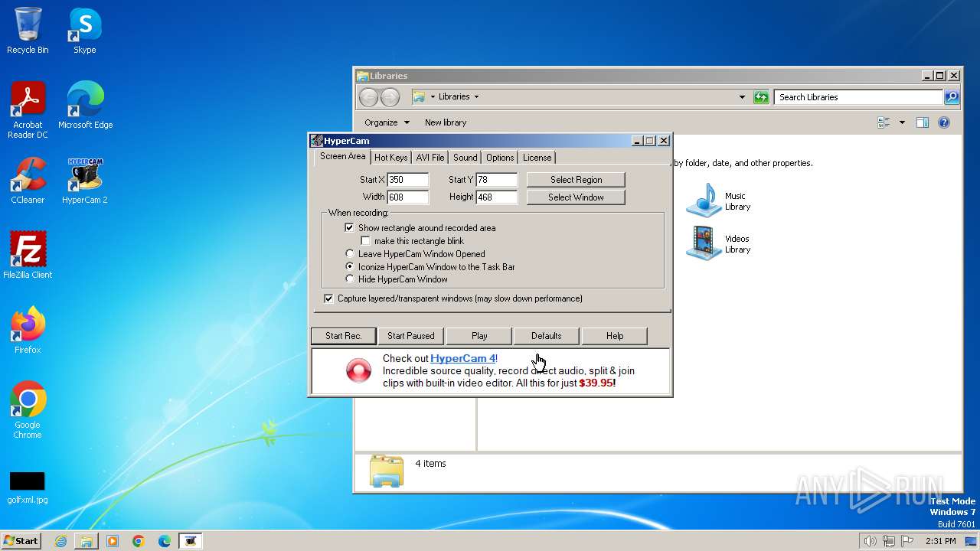
Task: Click the Defaults button
Action: pyautogui.click(x=546, y=336)
